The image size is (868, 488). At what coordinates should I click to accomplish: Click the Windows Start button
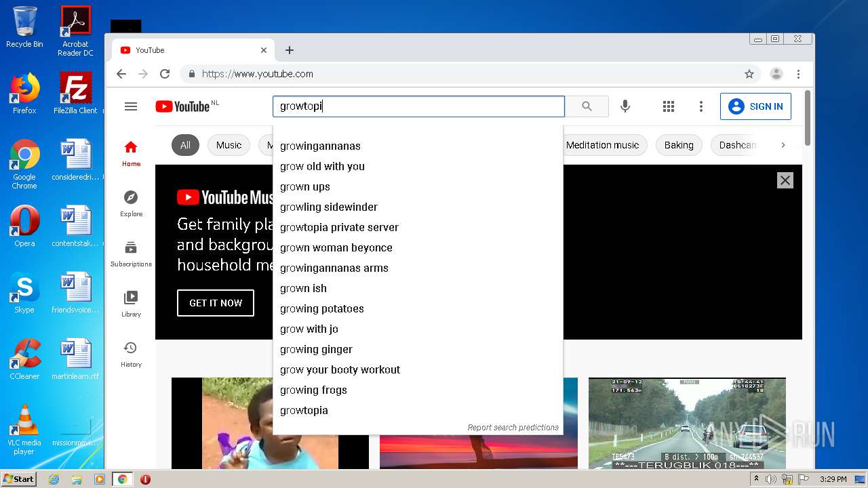(x=19, y=479)
